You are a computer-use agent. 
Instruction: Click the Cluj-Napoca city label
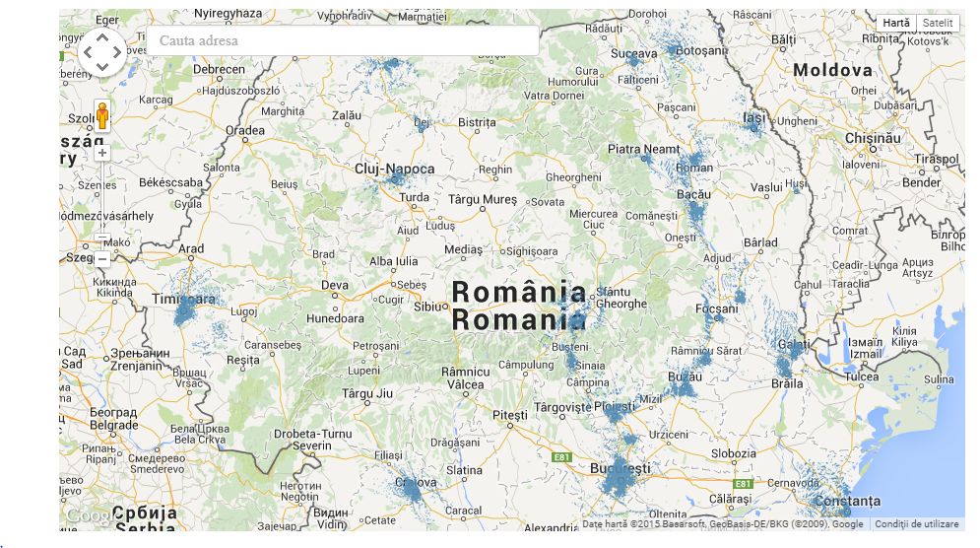point(395,169)
